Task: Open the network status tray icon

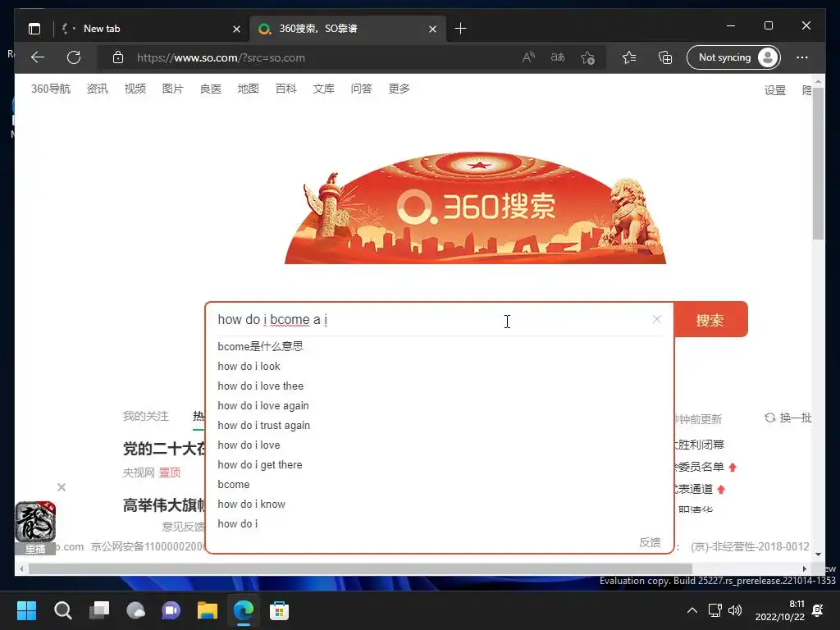Action: click(714, 610)
